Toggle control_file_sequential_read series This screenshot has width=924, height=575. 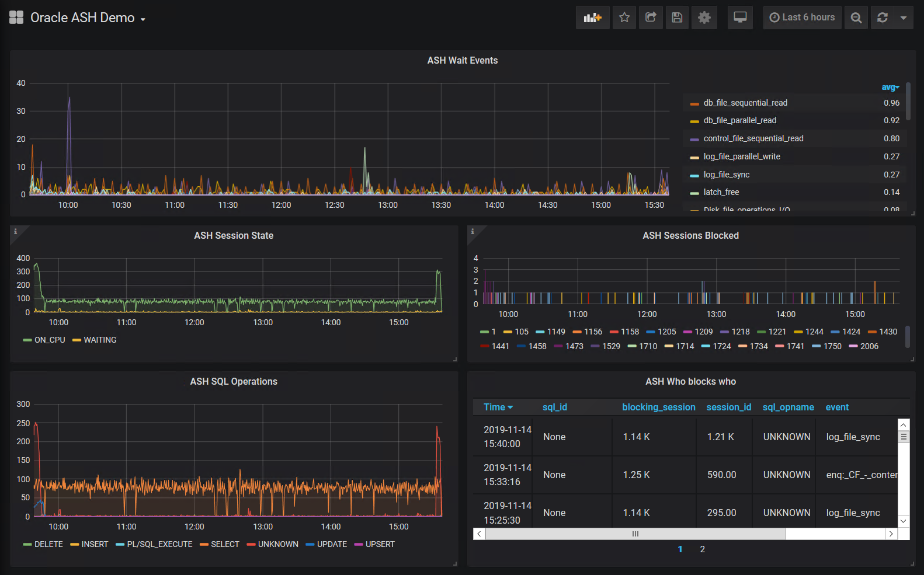753,138
